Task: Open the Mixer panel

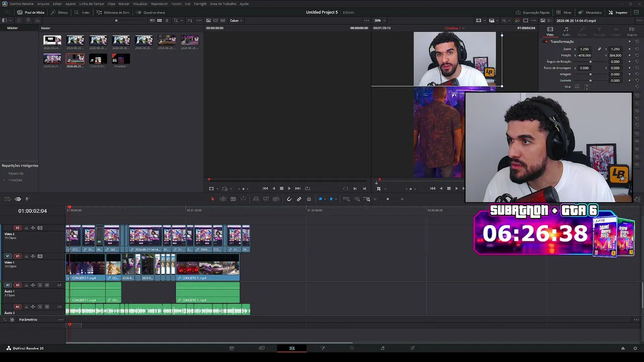Action: click(x=563, y=12)
